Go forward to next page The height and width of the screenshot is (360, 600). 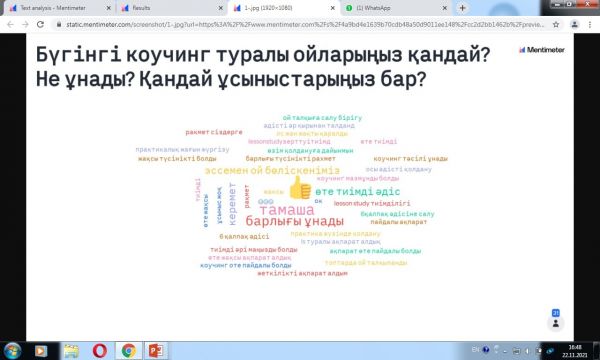pyautogui.click(x=25, y=24)
